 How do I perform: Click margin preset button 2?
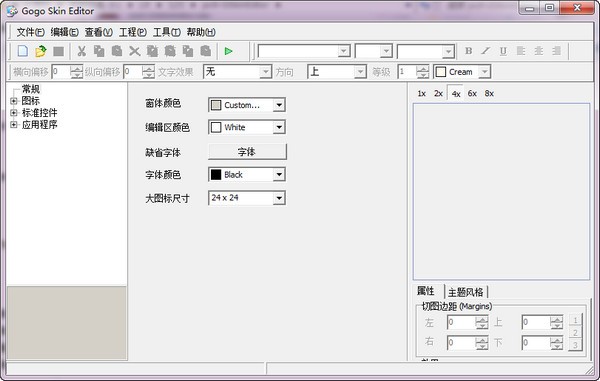pyautogui.click(x=575, y=332)
